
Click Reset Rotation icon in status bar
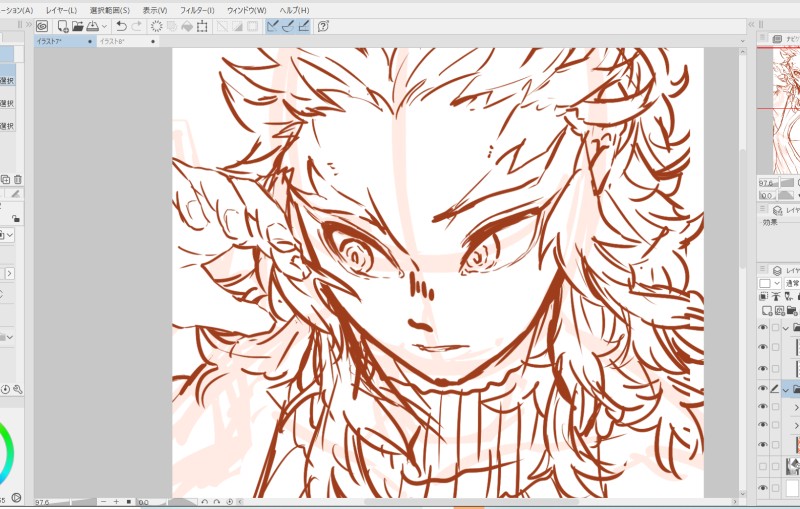[x=230, y=502]
